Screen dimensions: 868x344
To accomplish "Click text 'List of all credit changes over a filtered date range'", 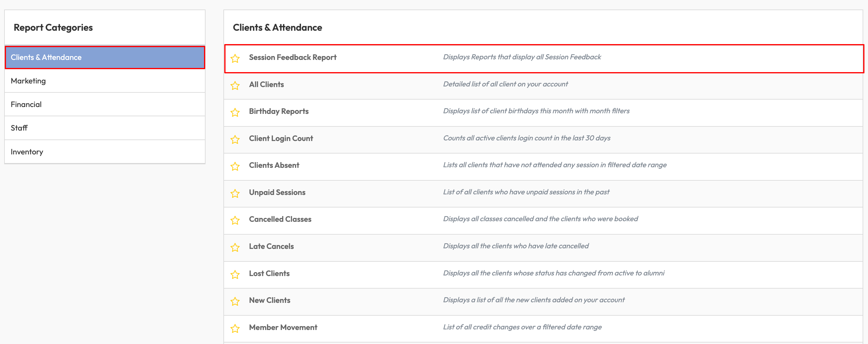I will (x=522, y=327).
